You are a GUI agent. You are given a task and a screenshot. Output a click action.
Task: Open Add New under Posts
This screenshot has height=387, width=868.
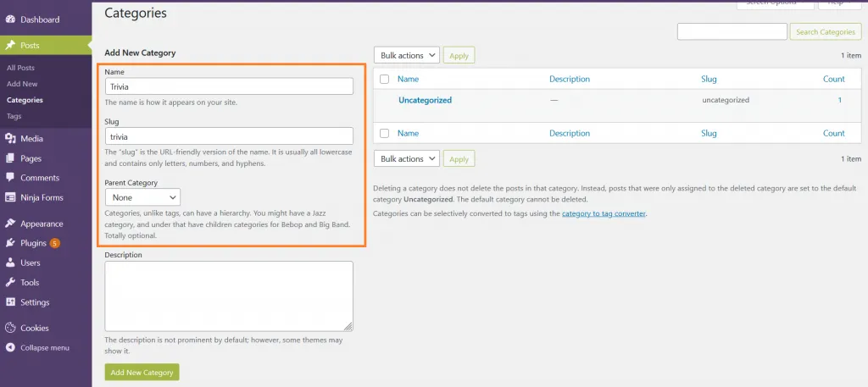22,84
